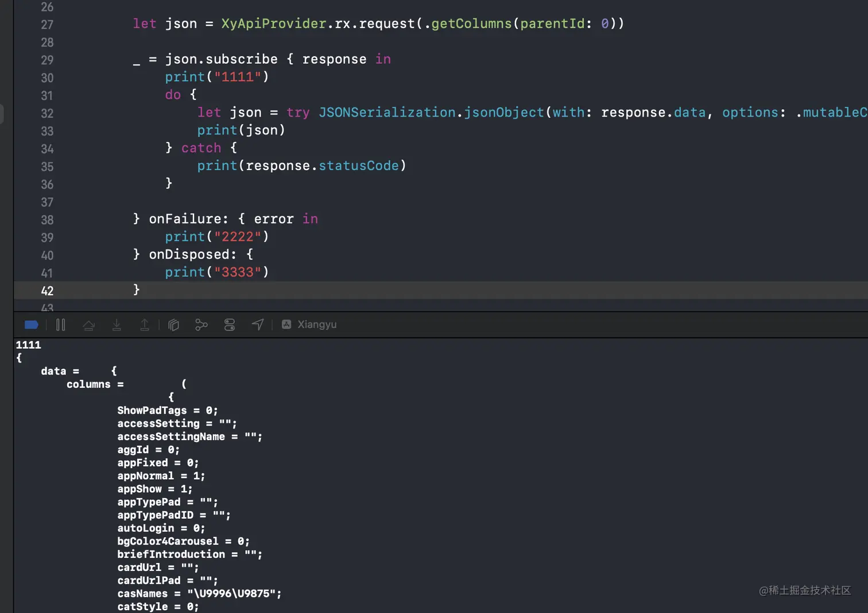The height and width of the screenshot is (613, 868).
Task: Click line number 39 in the gutter
Action: (x=47, y=238)
